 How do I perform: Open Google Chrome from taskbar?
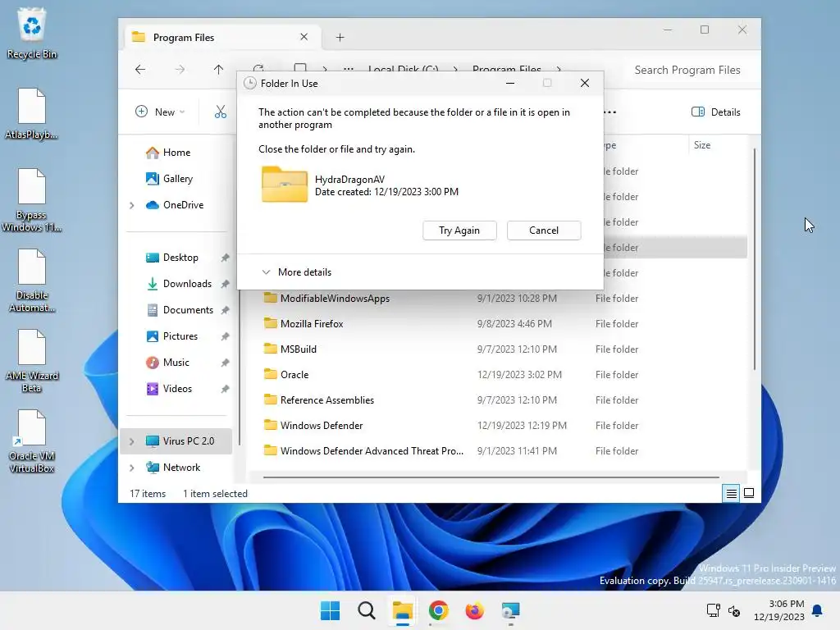pos(438,610)
